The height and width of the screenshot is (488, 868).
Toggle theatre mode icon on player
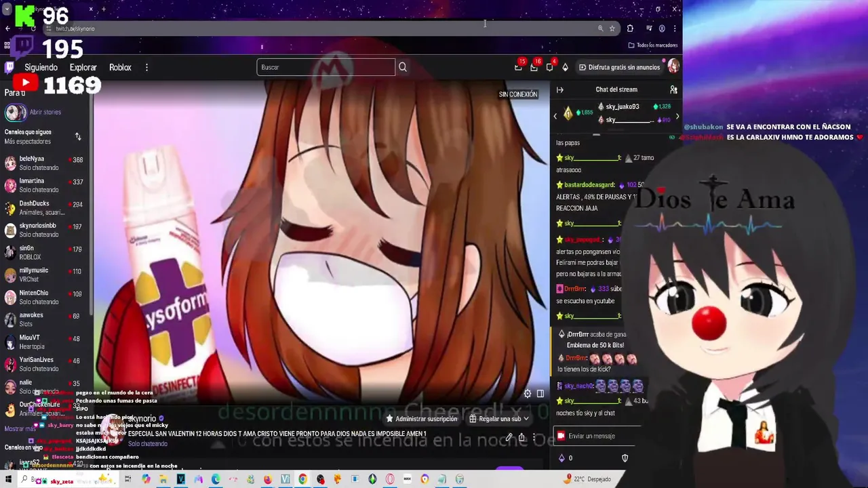540,393
